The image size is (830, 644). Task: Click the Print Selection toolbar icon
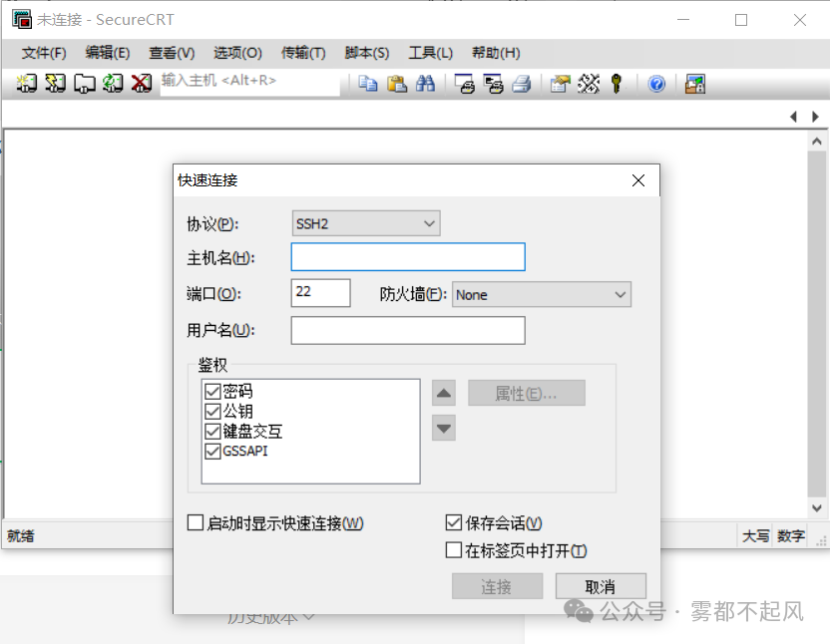(494, 84)
